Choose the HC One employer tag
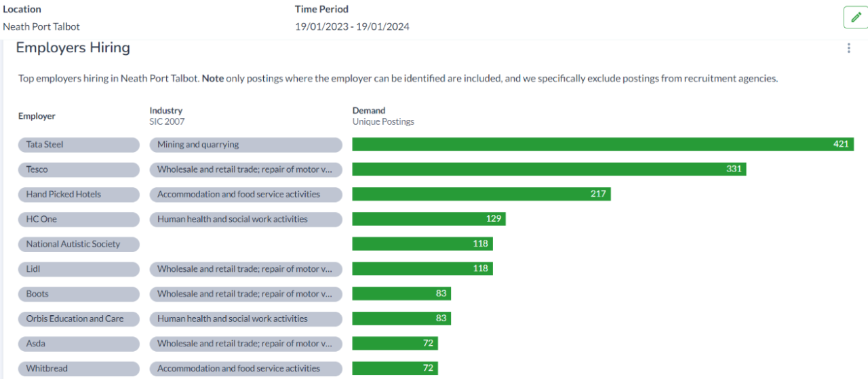Viewport: 868px width, 385px height. point(79,219)
